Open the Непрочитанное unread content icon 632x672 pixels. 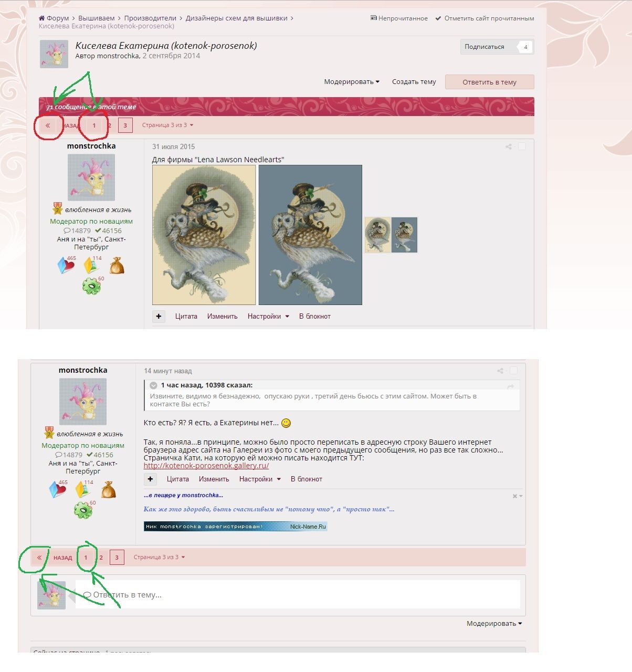coord(374,18)
